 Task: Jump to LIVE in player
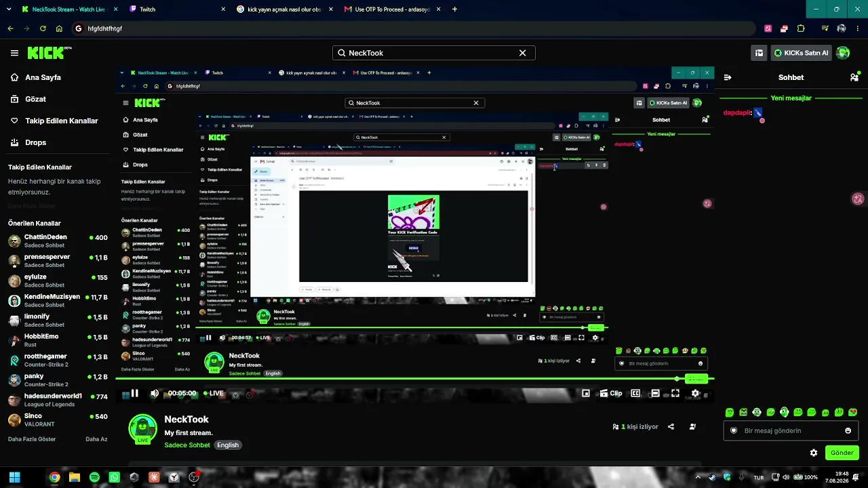213,393
